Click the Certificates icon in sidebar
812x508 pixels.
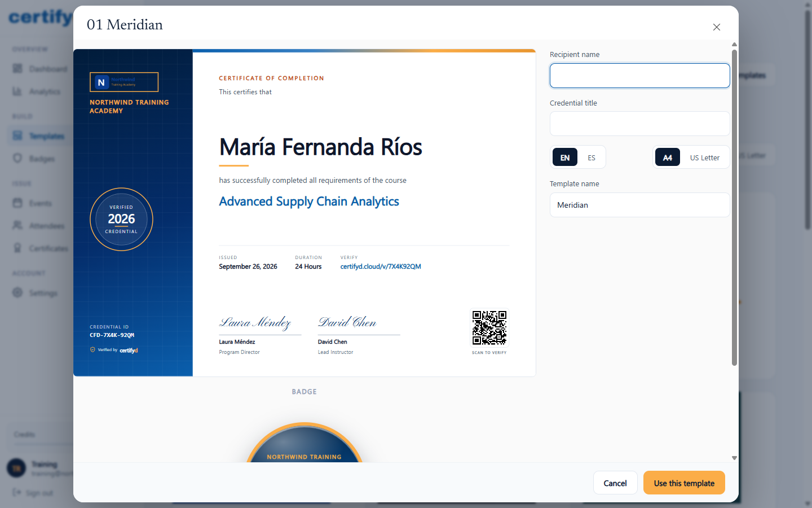pos(17,248)
